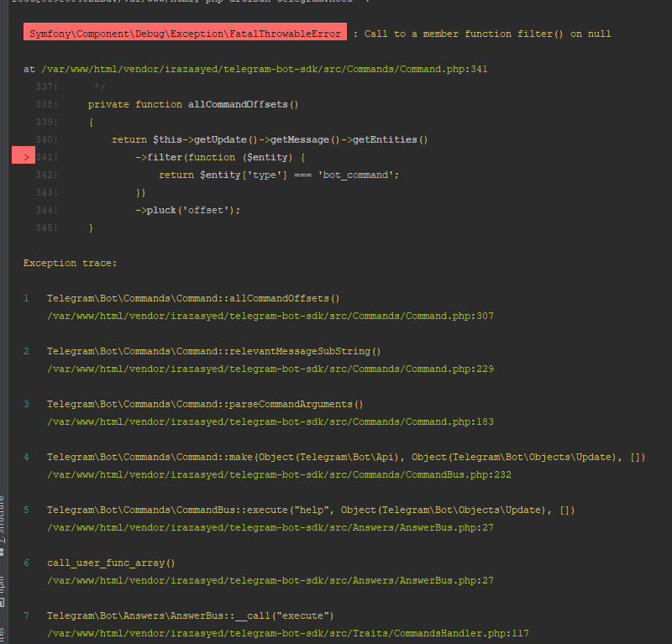
Task: Click the red error marker beside line 341
Action: pos(23,156)
